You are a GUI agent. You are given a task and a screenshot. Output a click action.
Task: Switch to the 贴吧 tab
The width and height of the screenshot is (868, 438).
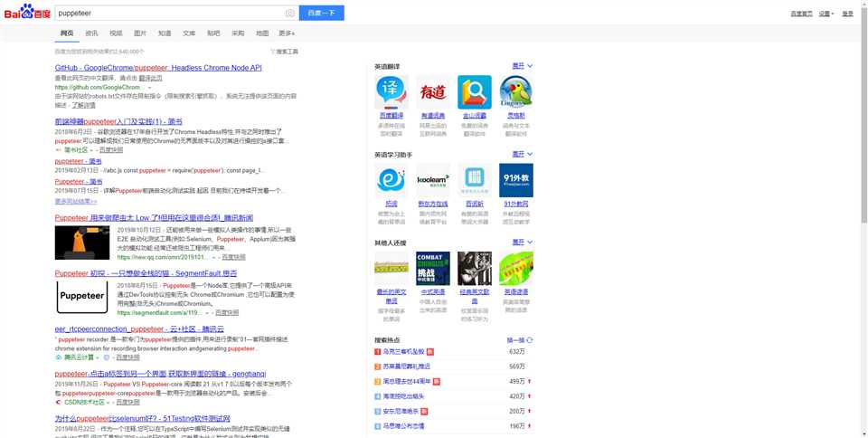213,33
